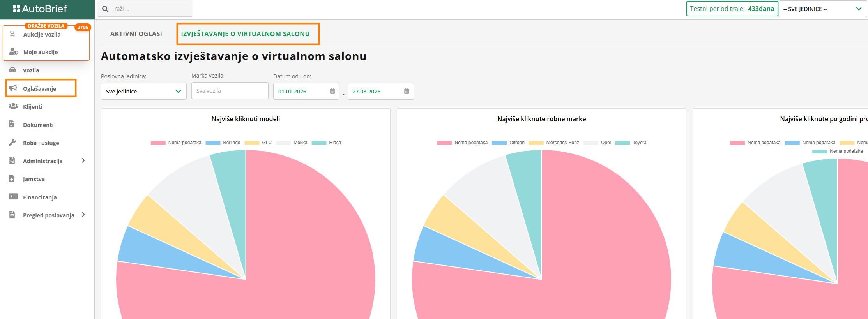
Task: Click the Najviše kliknute robne marke title
Action: (x=541, y=119)
